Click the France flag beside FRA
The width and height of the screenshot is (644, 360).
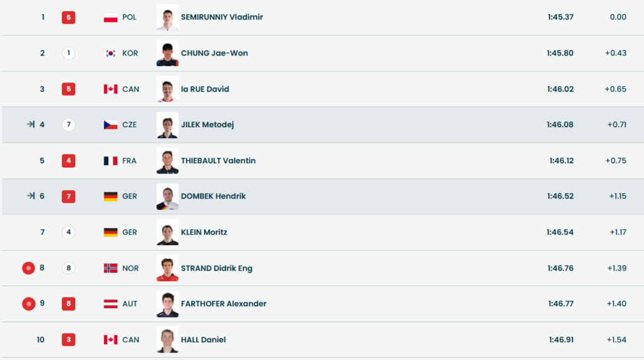point(111,161)
